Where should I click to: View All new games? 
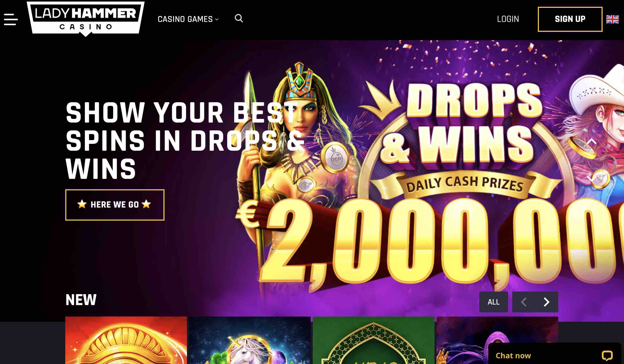(493, 302)
